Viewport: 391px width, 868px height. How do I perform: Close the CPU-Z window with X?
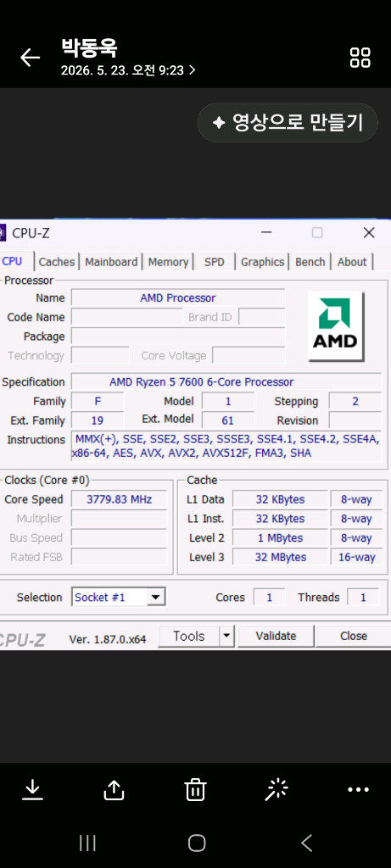(369, 233)
